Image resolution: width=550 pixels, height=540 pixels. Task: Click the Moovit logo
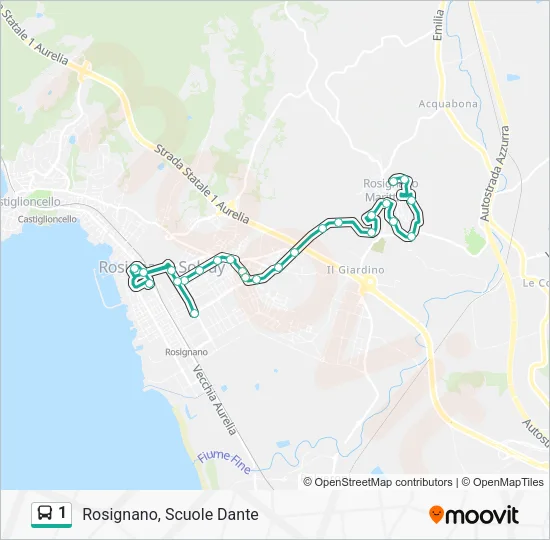click(x=474, y=515)
